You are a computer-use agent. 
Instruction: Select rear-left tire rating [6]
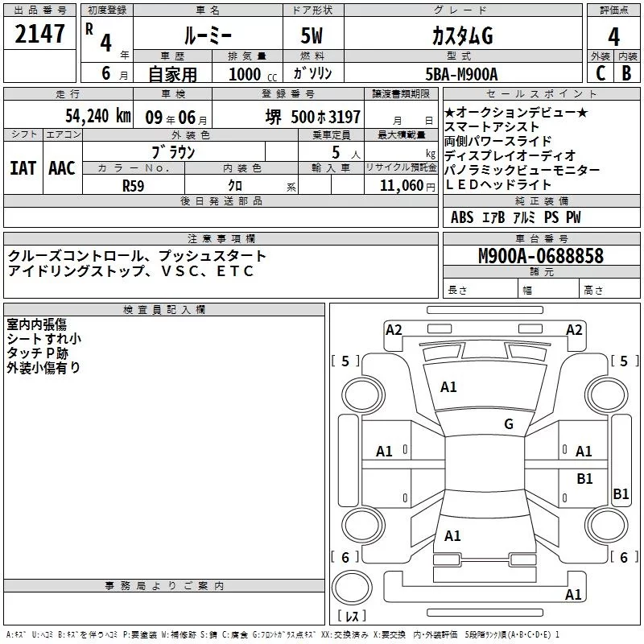click(x=345, y=557)
